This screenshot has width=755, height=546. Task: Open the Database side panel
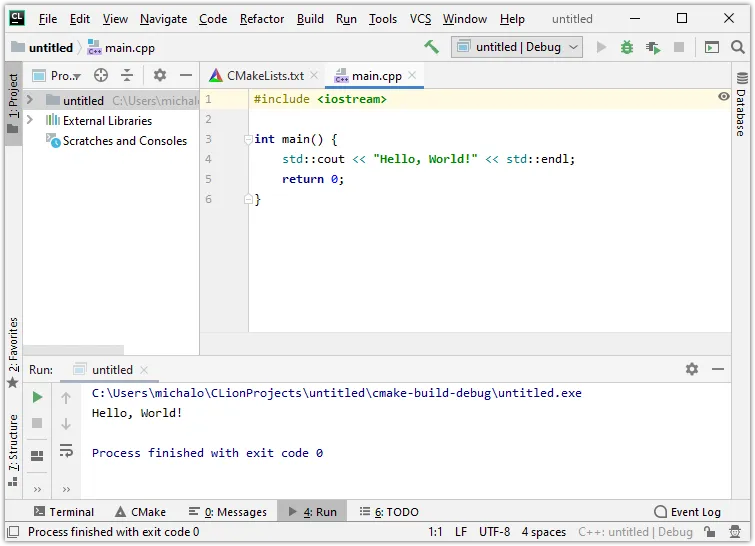click(x=742, y=104)
